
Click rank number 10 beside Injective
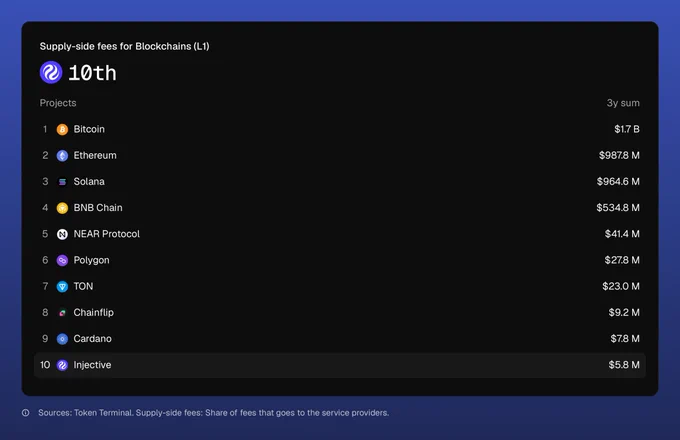pos(45,365)
